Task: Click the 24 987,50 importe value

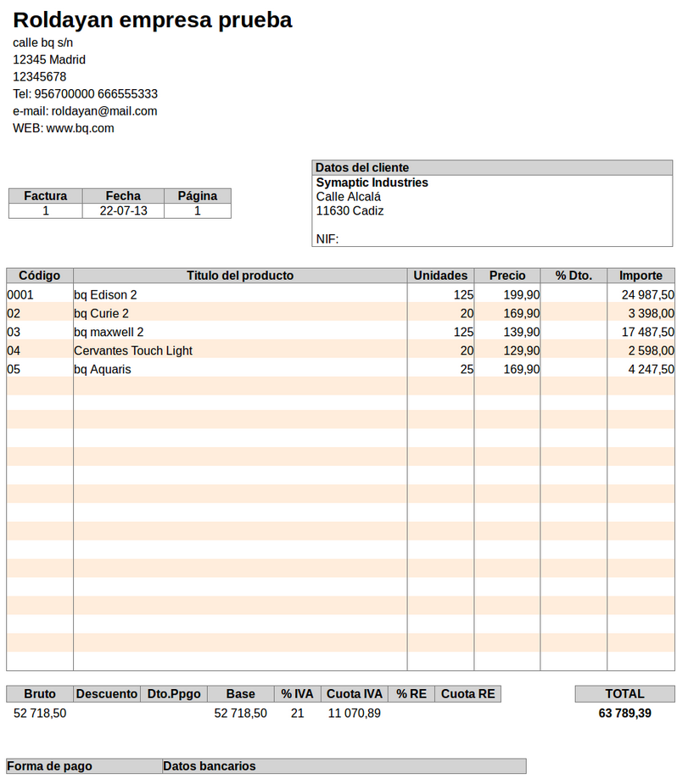Action: 648,295
